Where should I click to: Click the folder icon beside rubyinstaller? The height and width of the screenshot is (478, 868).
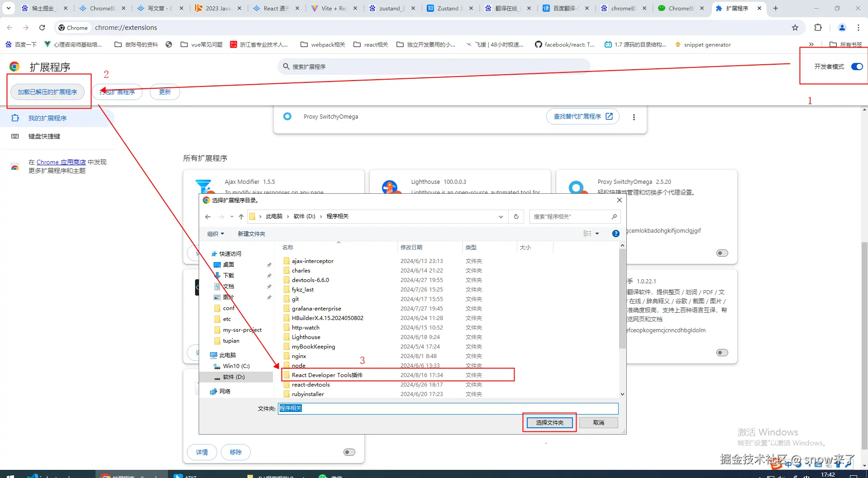pyautogui.click(x=286, y=394)
